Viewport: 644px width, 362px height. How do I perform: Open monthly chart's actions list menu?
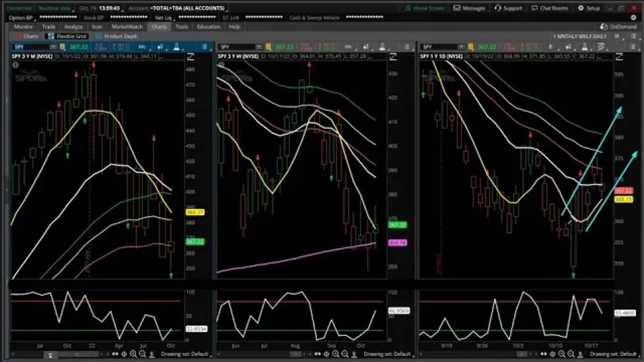tap(204, 47)
